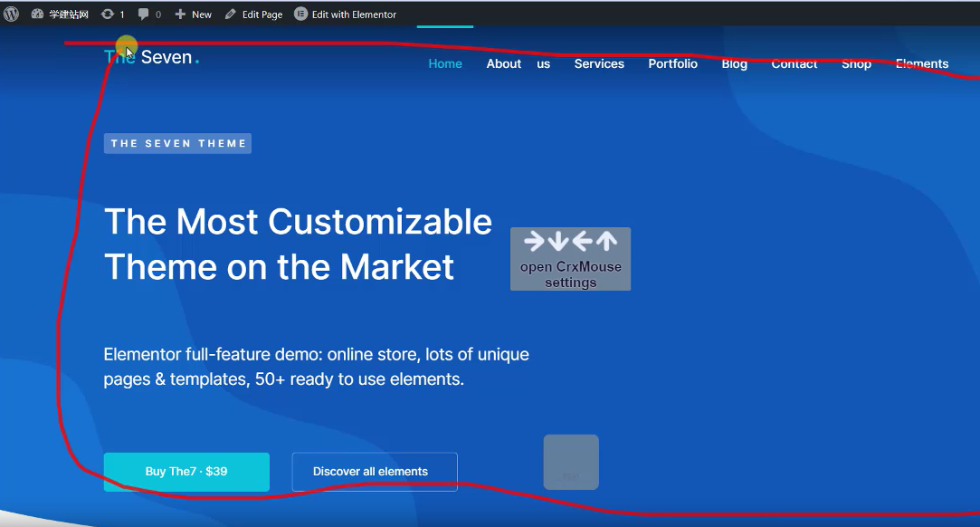Open the comments bubble icon

144,14
